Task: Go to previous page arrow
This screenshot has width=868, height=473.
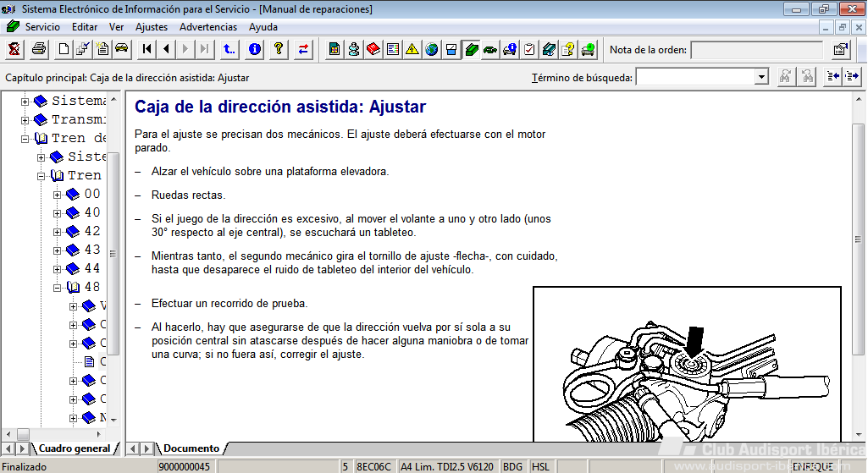Action: [166, 50]
